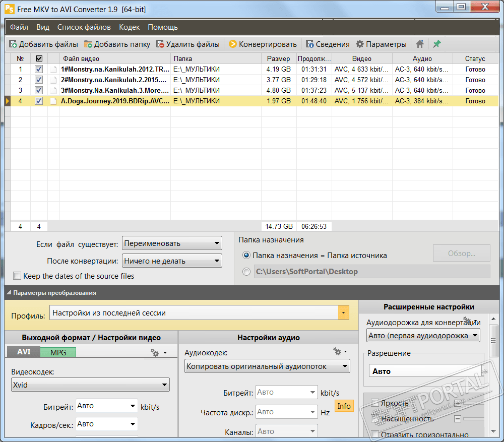Click the advanced settings scrollbar up arrow
The height and width of the screenshot is (442, 504).
coord(493,319)
